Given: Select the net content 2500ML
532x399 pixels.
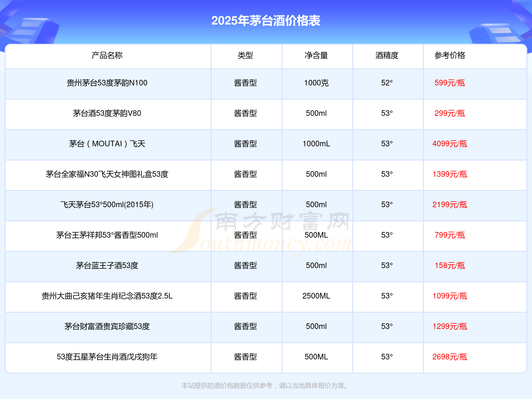Looking at the screenshot, I should [x=316, y=296].
